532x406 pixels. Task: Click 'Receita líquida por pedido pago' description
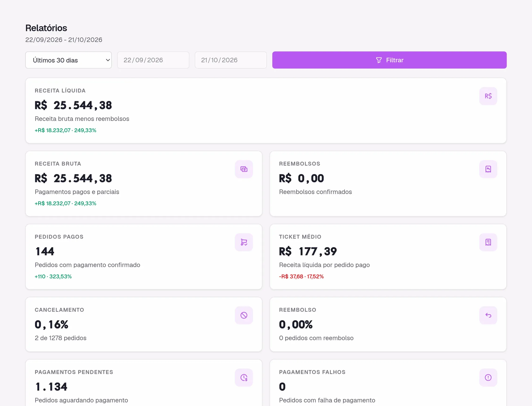(x=324, y=265)
